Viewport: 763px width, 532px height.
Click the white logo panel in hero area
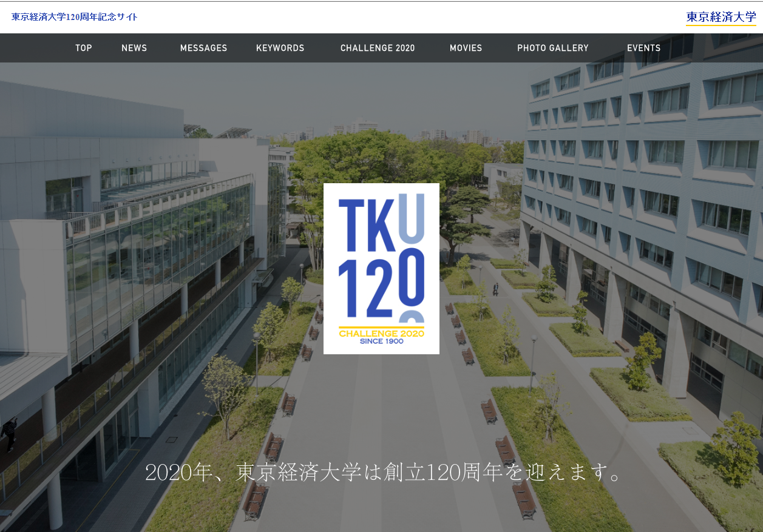[x=381, y=269]
